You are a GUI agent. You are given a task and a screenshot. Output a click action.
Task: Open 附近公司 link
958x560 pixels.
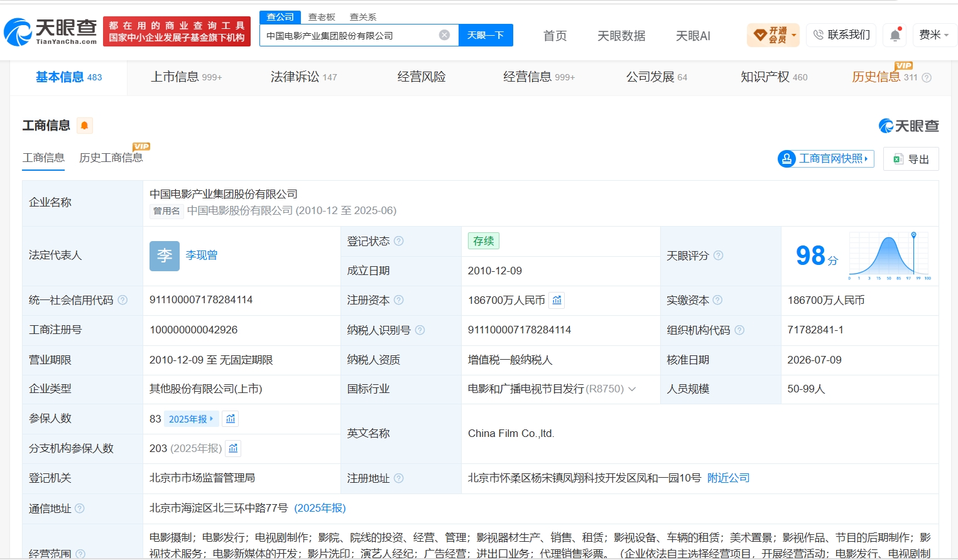(x=729, y=478)
